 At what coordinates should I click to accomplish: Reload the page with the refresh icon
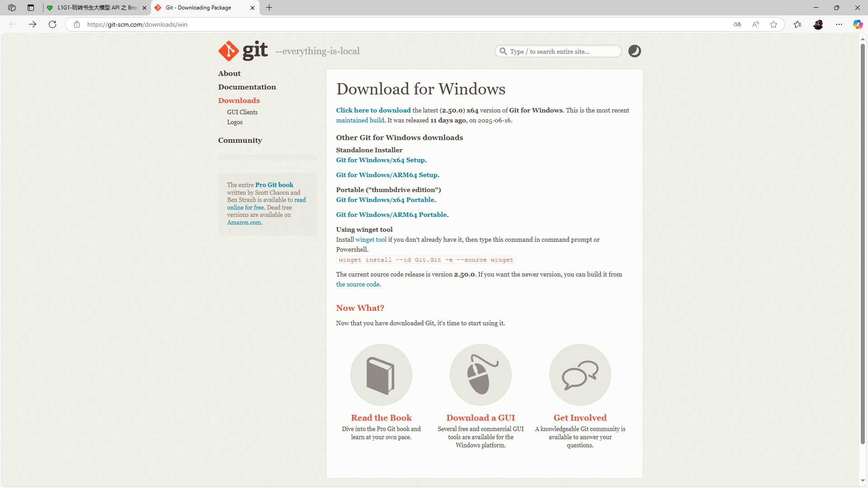click(52, 24)
